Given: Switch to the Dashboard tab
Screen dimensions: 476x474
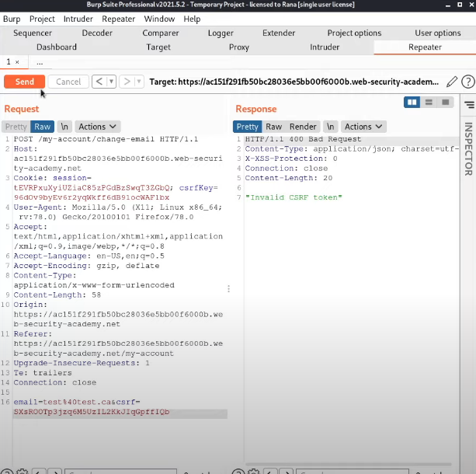Looking at the screenshot, I should coord(57,47).
